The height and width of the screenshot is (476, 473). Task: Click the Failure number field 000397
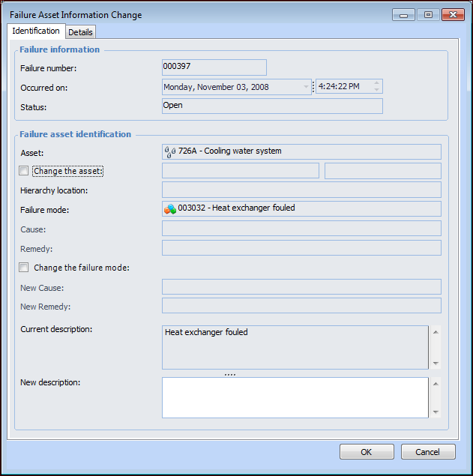(214, 67)
